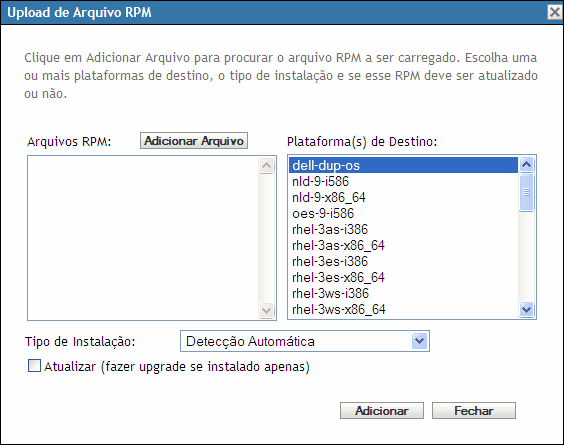Select rhel-3ws-i386 platform
This screenshot has height=445, width=564.
tap(403, 293)
